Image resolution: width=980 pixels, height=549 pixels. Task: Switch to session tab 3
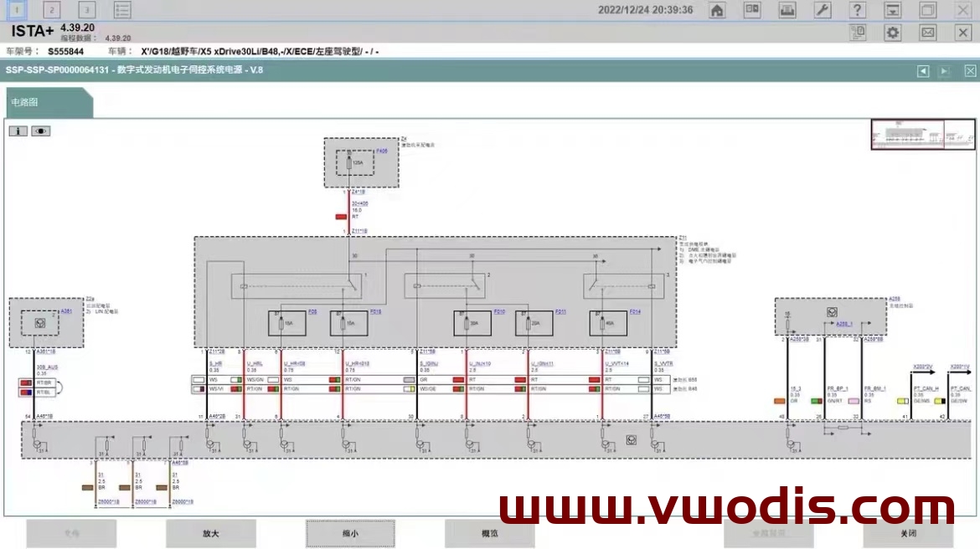tap(86, 10)
